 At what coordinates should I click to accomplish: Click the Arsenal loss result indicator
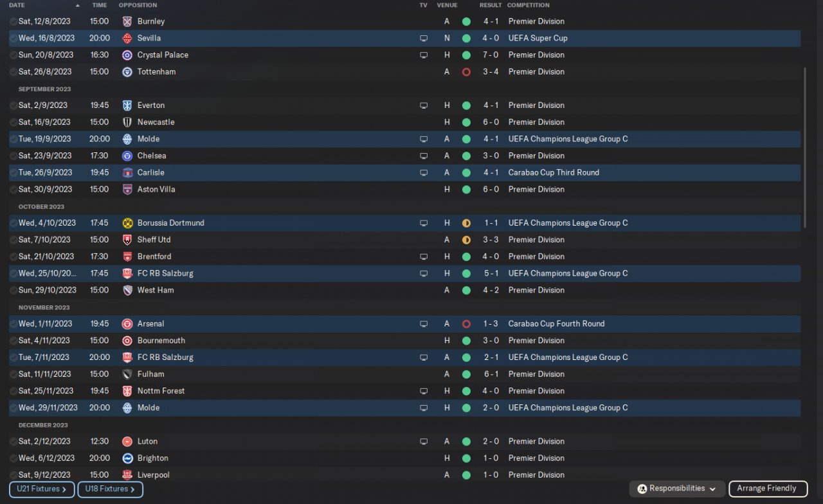[466, 324]
